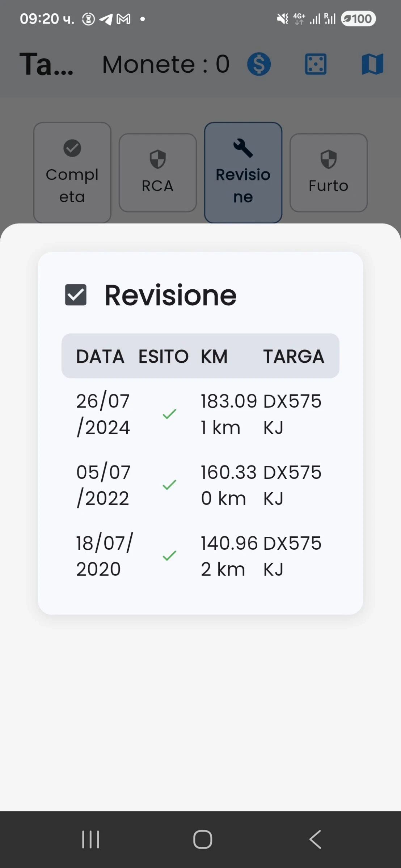Click the DATA column header
The height and width of the screenshot is (868, 401).
click(100, 356)
